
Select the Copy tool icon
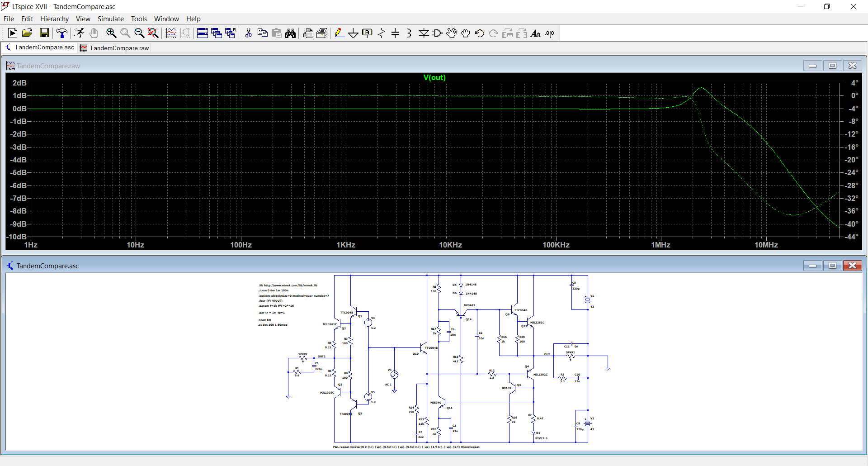[262, 33]
